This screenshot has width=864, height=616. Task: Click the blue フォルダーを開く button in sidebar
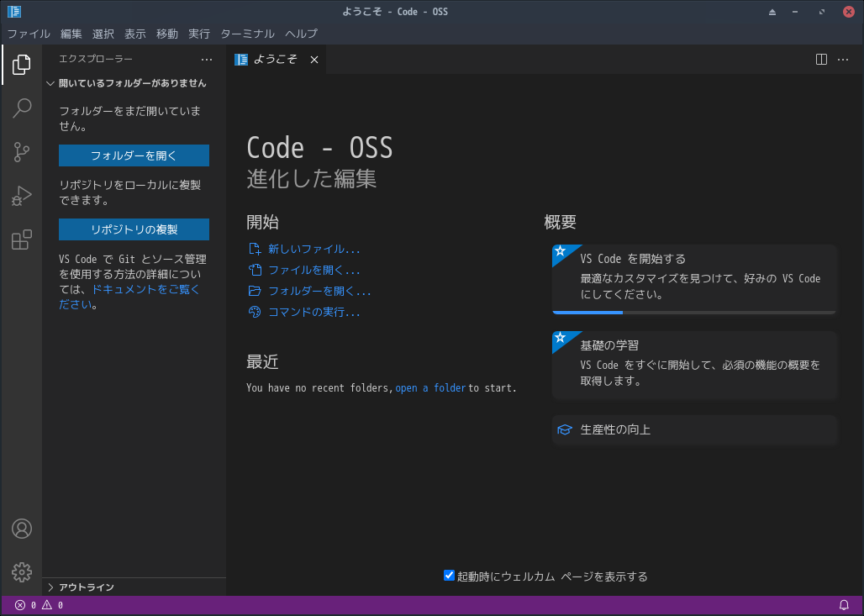click(134, 155)
